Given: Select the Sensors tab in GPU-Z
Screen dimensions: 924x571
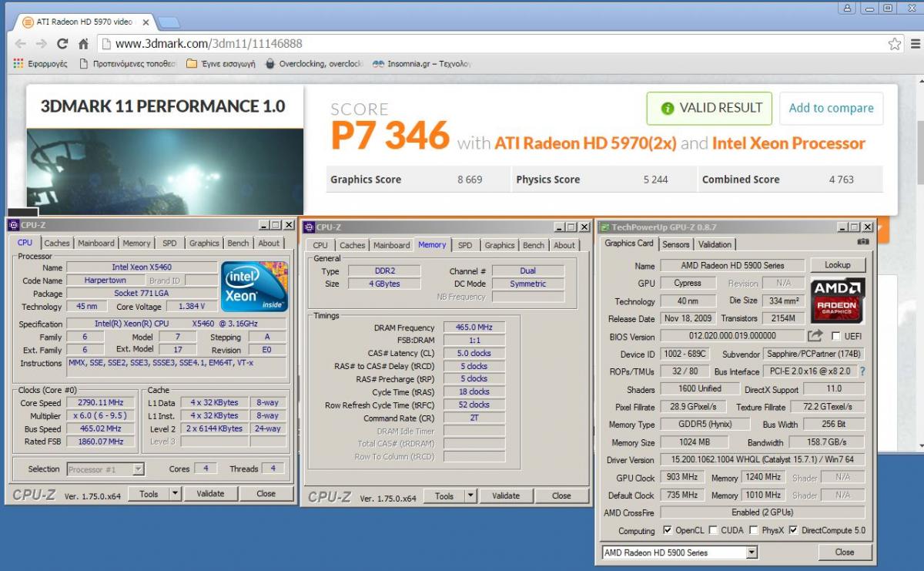Looking at the screenshot, I should pos(676,244).
